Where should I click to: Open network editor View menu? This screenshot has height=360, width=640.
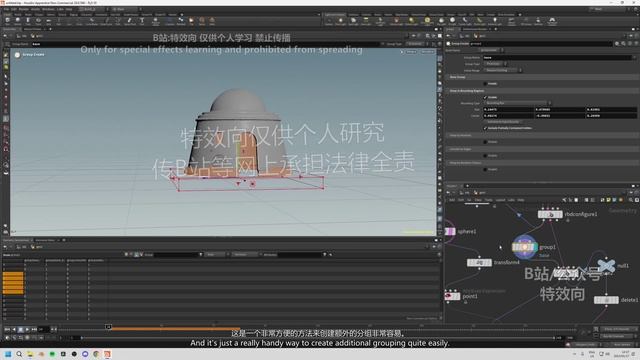(478, 200)
